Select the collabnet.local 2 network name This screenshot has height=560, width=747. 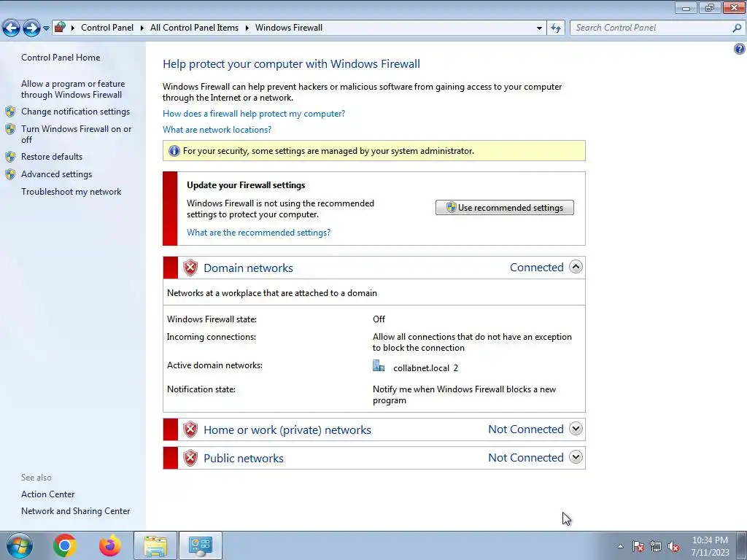[425, 368]
